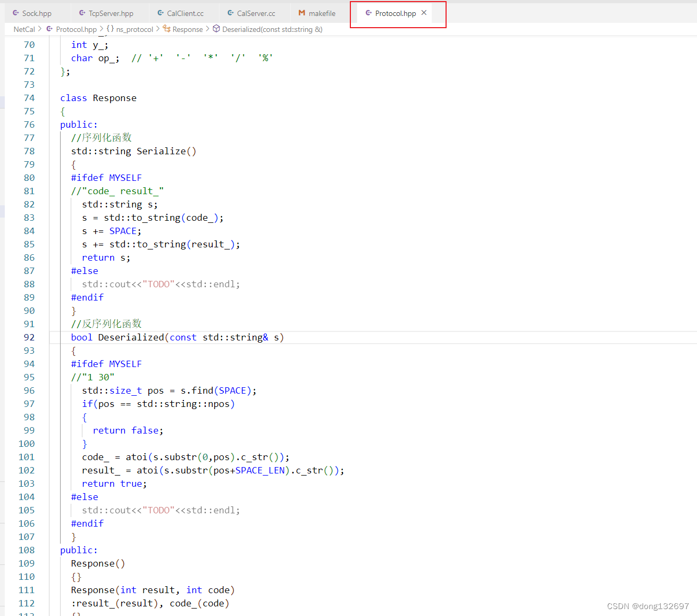Click 'int y_;' declaration on line 70
Image resolution: width=697 pixels, height=616 pixels.
[90, 45]
